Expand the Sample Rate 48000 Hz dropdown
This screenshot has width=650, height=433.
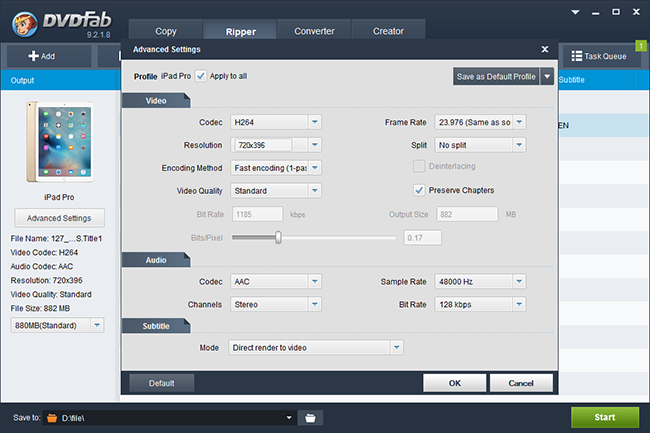pos(519,281)
